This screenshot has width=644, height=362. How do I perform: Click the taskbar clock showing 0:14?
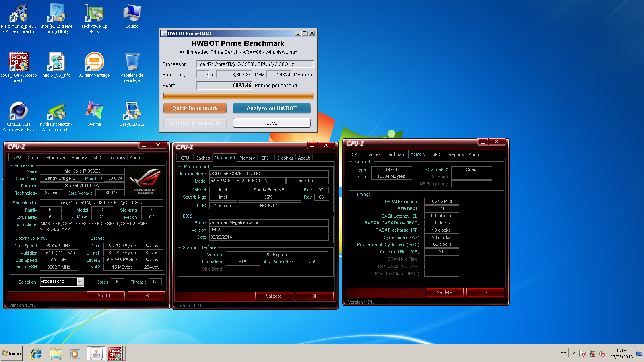point(621,354)
